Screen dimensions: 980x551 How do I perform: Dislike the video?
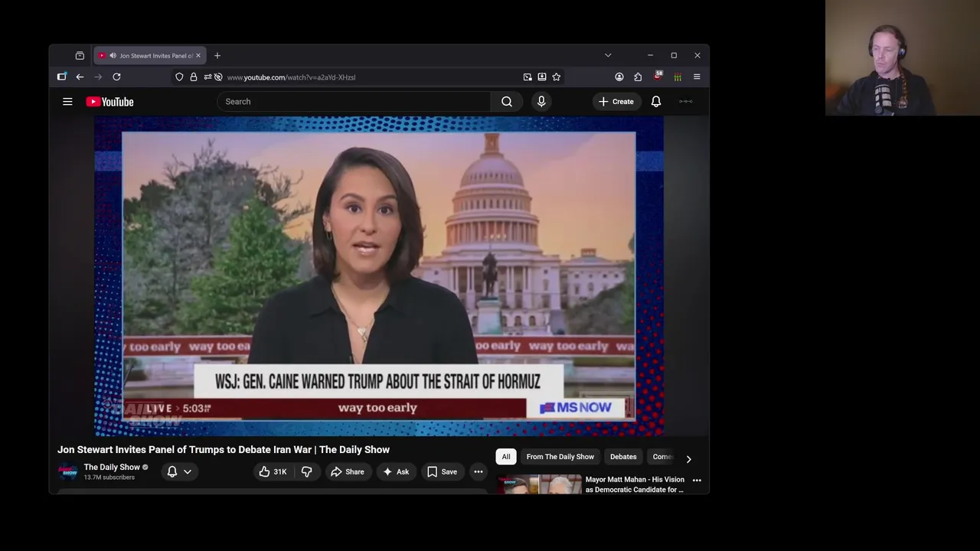click(x=306, y=472)
